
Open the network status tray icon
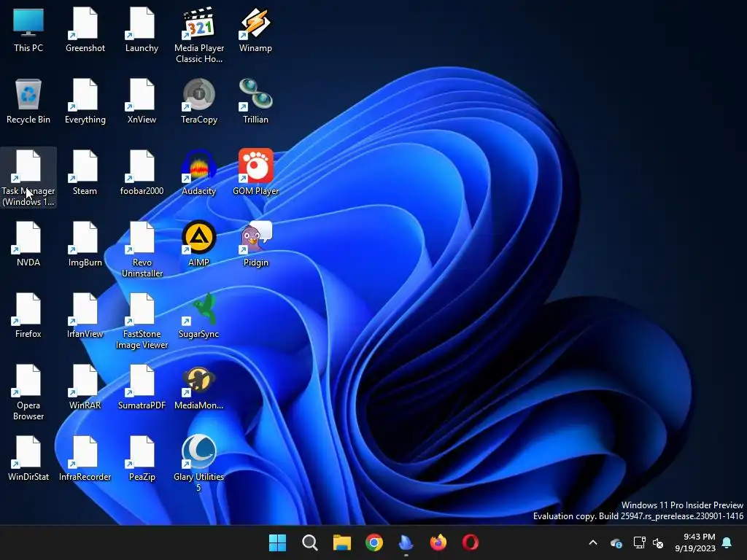[x=639, y=542]
